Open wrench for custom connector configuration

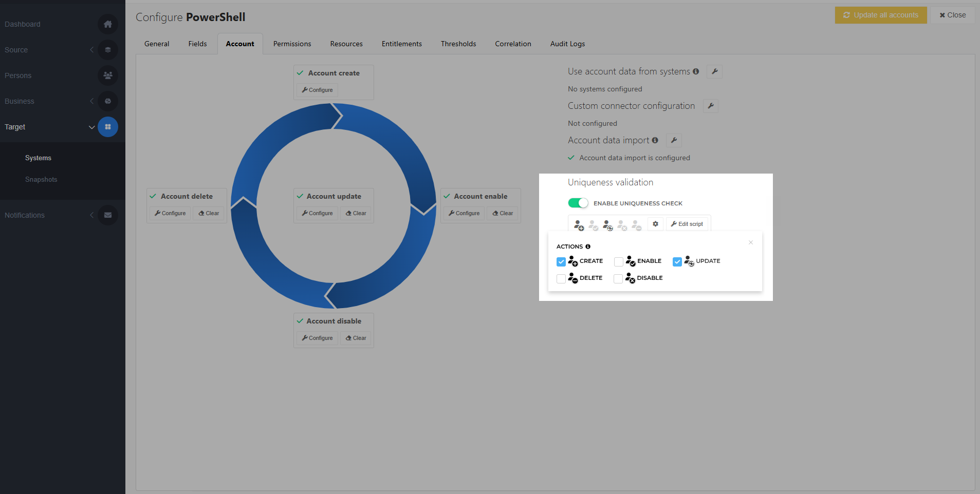click(711, 106)
